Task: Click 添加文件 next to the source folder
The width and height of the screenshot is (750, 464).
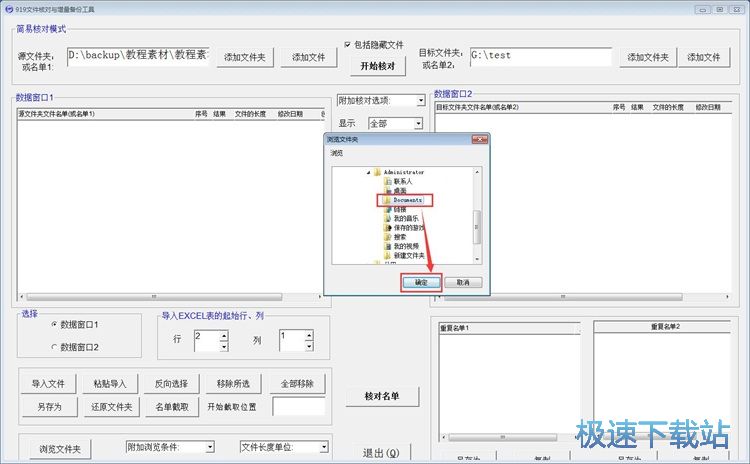Action: pos(309,57)
